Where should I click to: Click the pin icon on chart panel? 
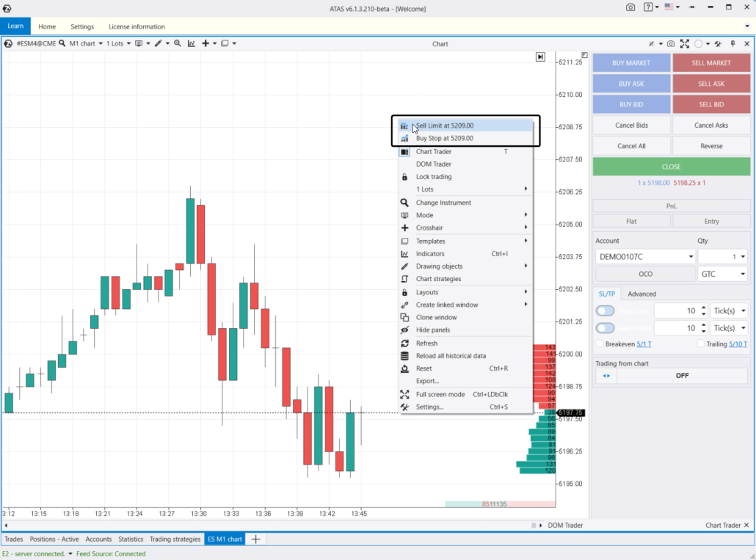pyautogui.click(x=733, y=43)
